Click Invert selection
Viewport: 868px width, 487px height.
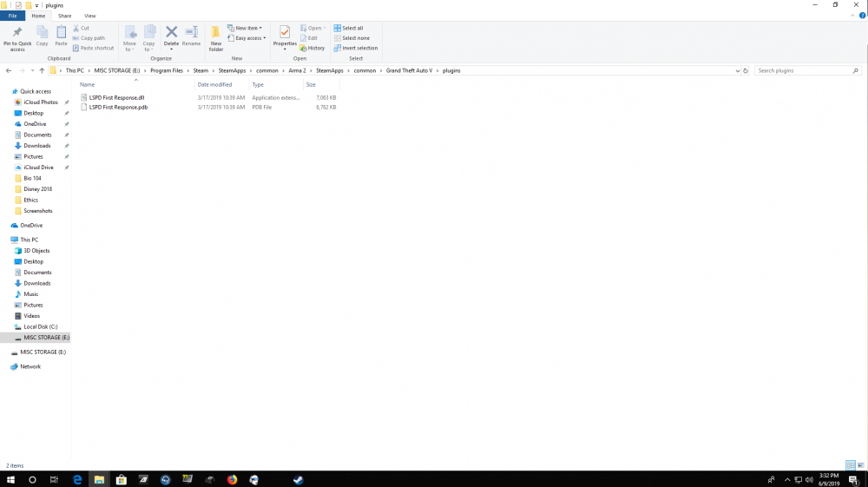click(x=355, y=48)
